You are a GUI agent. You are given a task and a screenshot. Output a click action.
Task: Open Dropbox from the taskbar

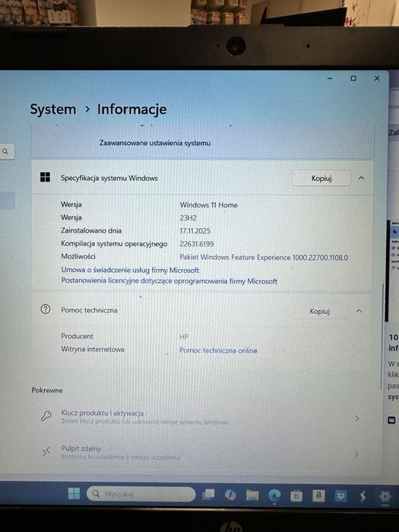[340, 496]
